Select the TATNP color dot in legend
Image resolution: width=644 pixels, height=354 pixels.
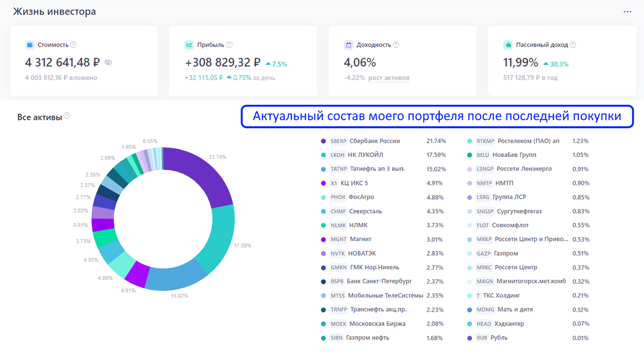coord(323,169)
